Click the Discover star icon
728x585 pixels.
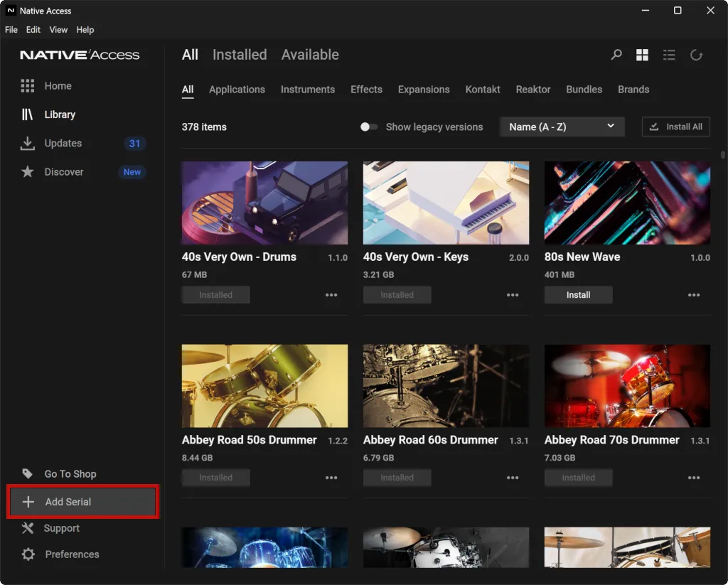click(28, 172)
